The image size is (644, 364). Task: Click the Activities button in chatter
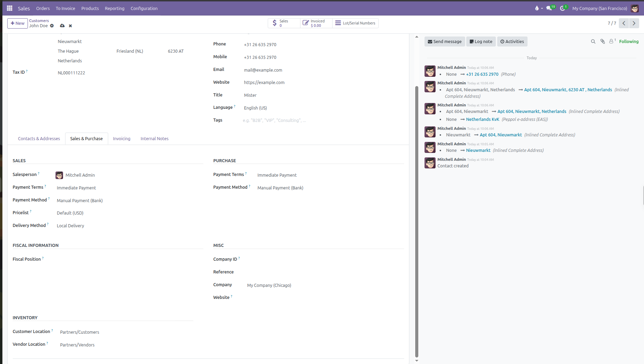point(512,41)
